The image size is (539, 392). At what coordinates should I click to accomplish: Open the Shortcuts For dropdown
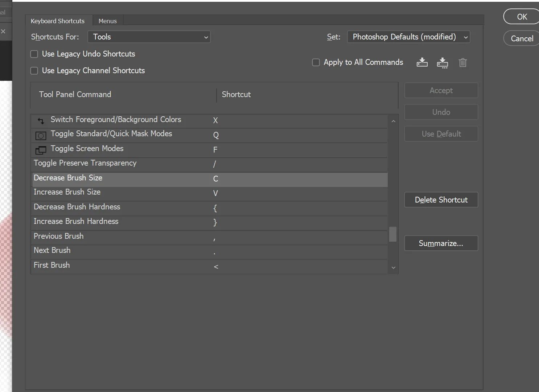(x=149, y=37)
